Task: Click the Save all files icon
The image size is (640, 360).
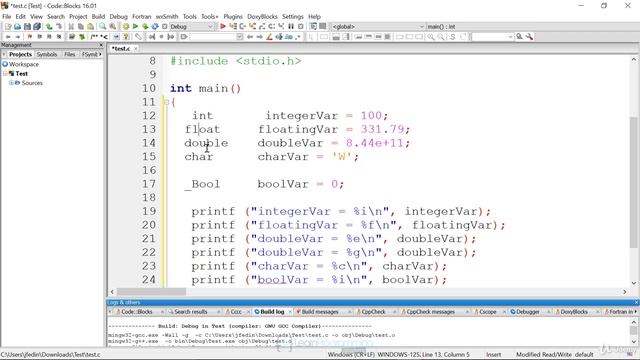Action: click(x=37, y=27)
